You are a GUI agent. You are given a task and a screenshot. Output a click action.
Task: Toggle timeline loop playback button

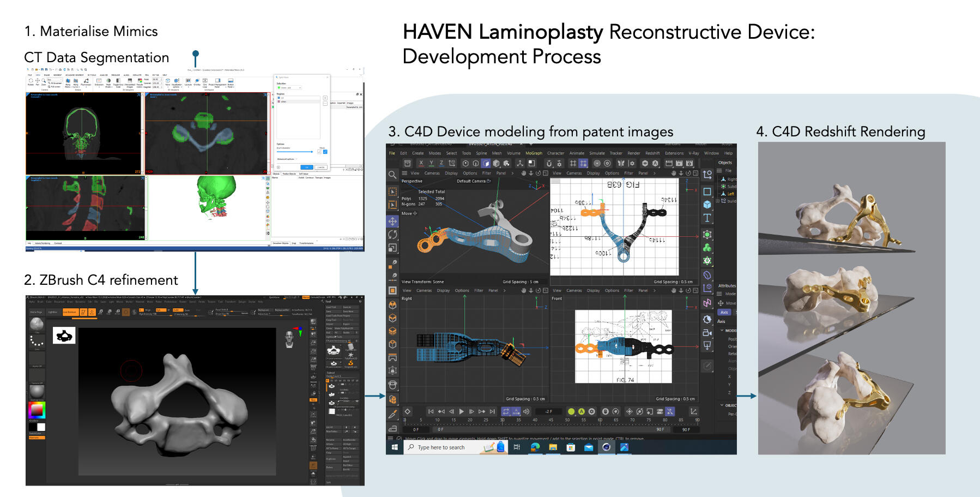tap(505, 411)
